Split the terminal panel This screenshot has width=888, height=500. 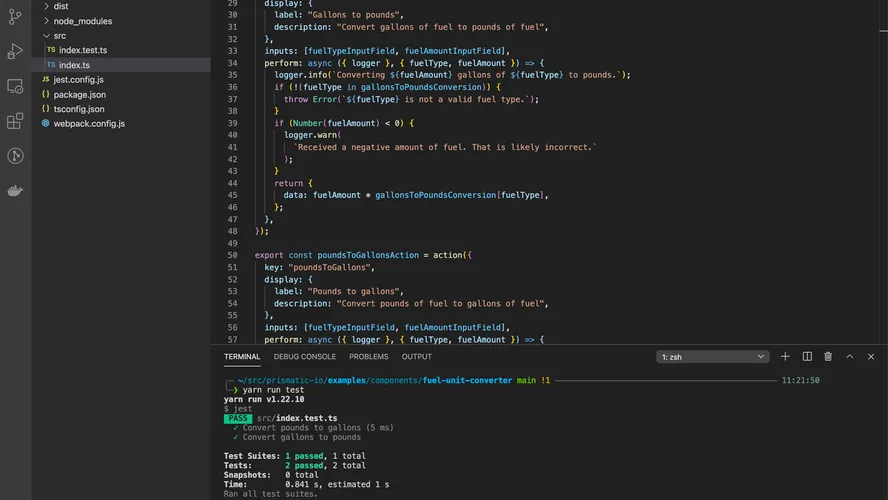coord(807,357)
